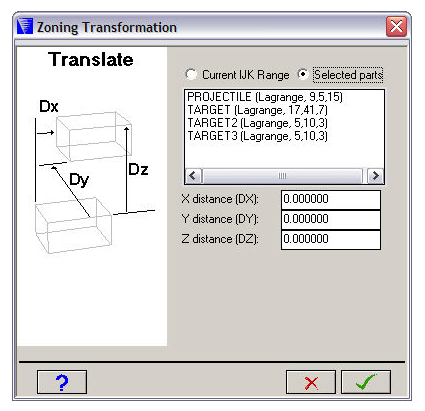Screen dimensions: 425x411
Task: Click the red X cancel button
Action: pyautogui.click(x=311, y=382)
